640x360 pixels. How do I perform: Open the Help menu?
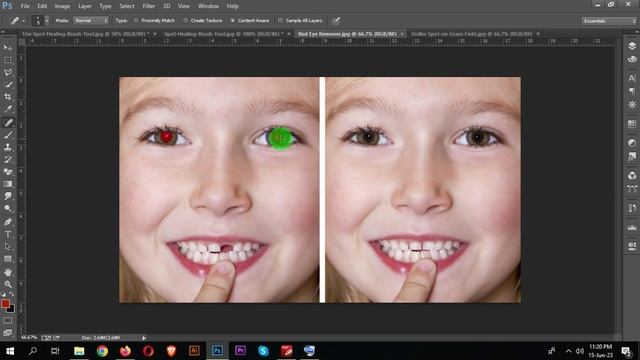(233, 6)
